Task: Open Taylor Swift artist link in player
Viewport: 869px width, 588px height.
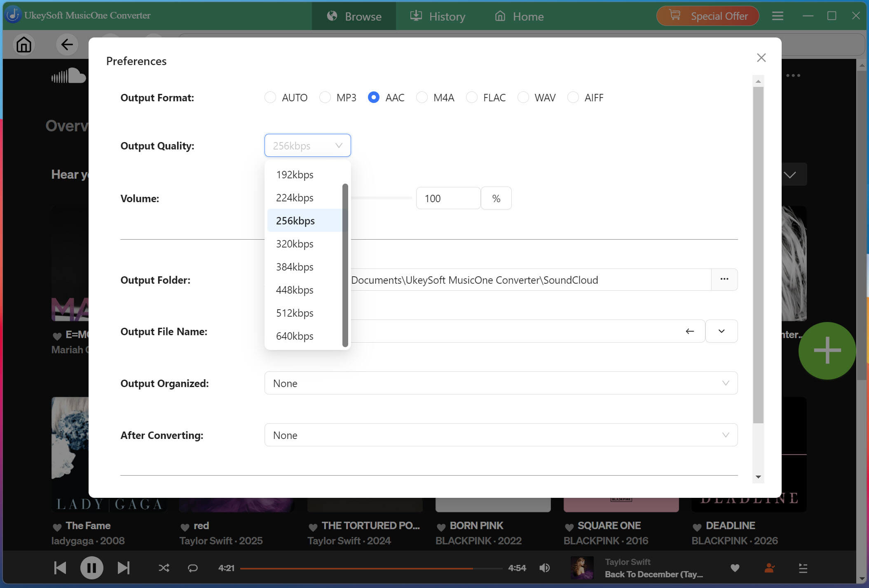Action: click(628, 562)
